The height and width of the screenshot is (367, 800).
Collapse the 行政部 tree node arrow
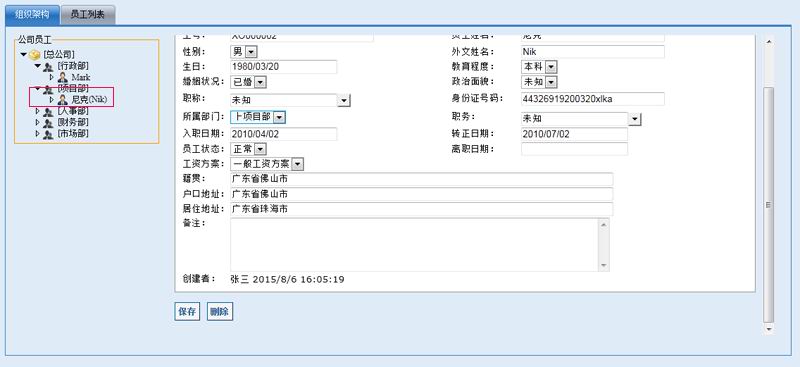[x=37, y=66]
